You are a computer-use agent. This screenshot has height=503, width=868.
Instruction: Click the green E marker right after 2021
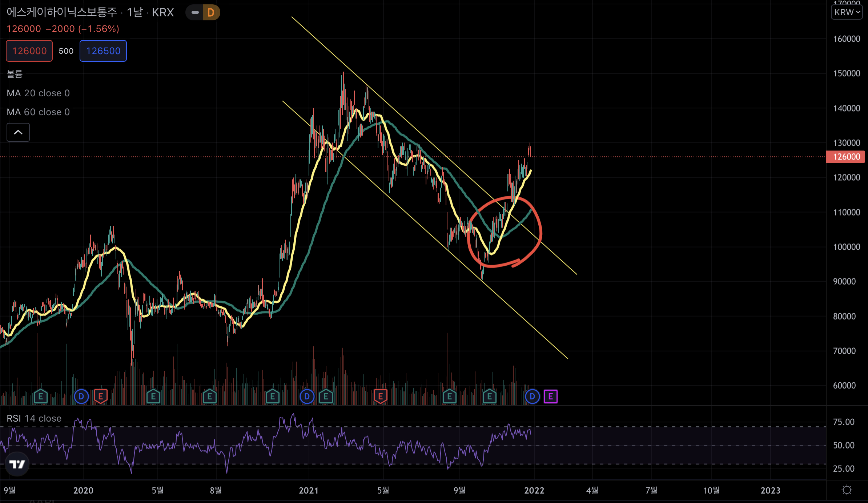tap(326, 397)
